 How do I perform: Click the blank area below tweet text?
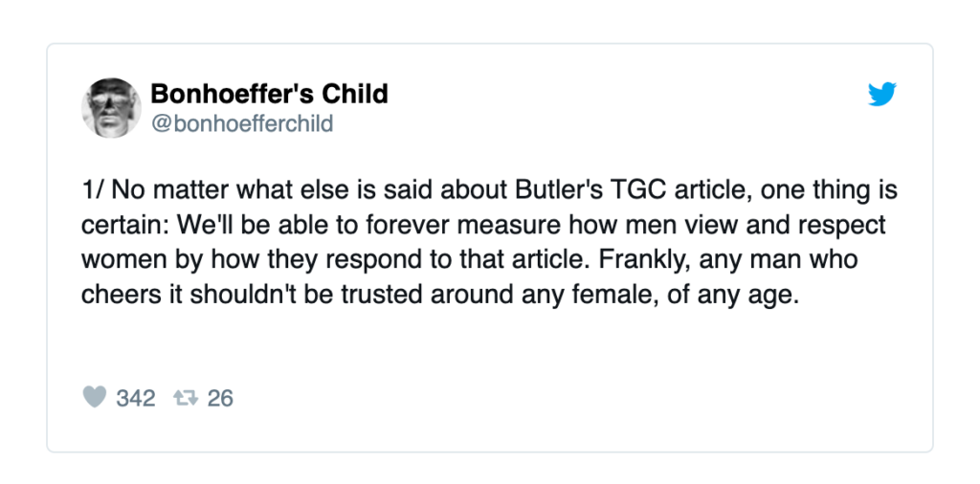click(490, 346)
